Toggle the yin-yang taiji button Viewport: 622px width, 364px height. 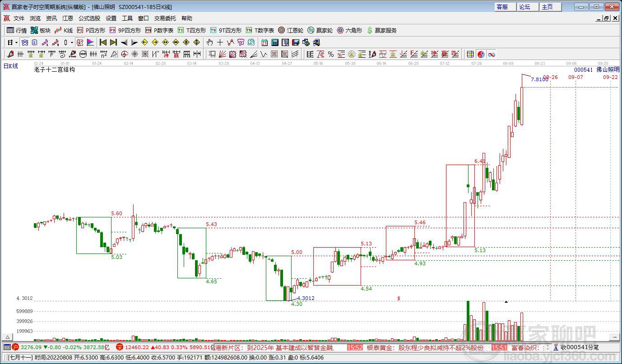click(481, 54)
